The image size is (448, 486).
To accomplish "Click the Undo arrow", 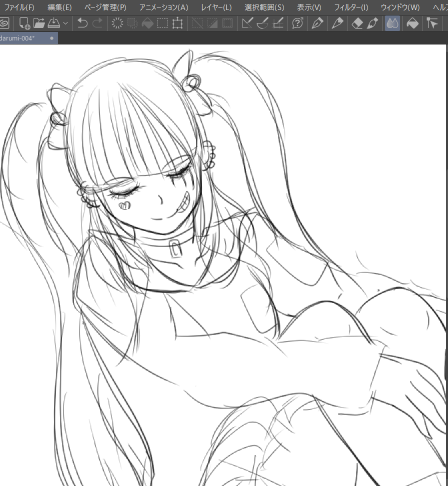I will click(82, 23).
